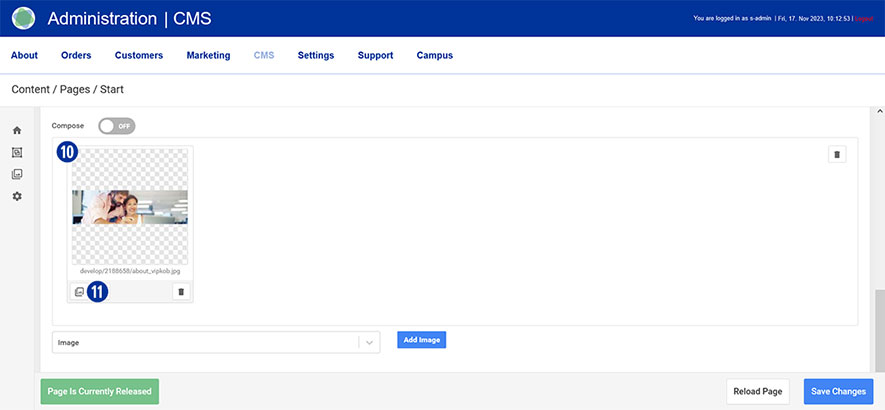Click the second sidebar icon below home
885x410 pixels.
point(17,152)
